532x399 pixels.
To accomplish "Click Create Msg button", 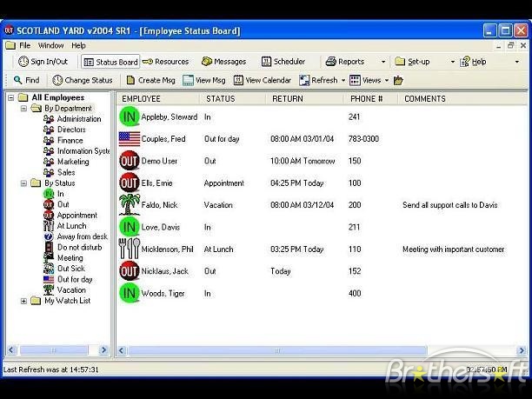I will click(150, 80).
